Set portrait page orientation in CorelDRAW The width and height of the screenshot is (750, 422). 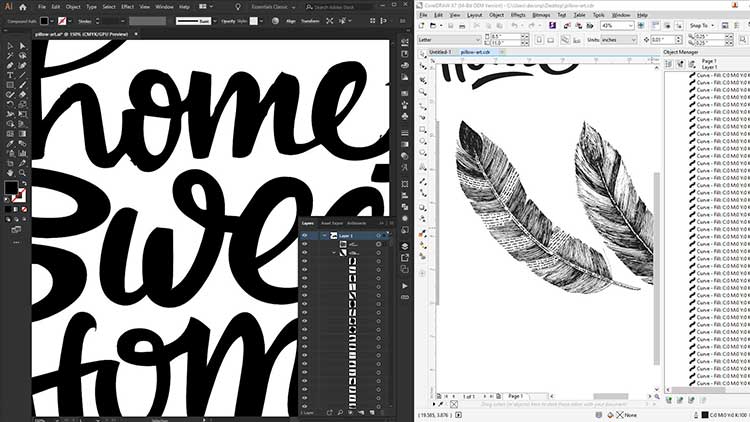click(539, 40)
